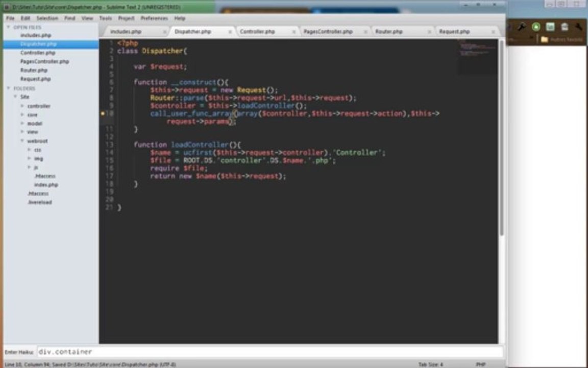Select Dispatcher.php in the Open Files list
This screenshot has width=588, height=368.
(39, 44)
